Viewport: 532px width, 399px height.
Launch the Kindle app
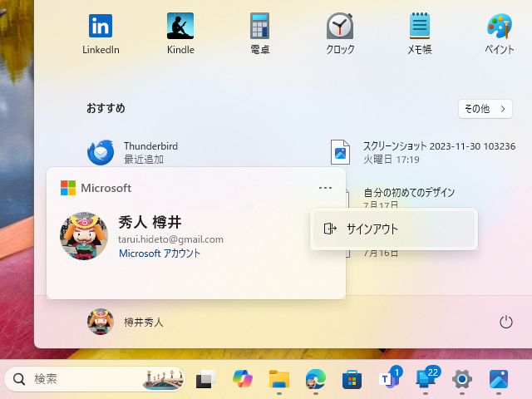[x=180, y=34]
